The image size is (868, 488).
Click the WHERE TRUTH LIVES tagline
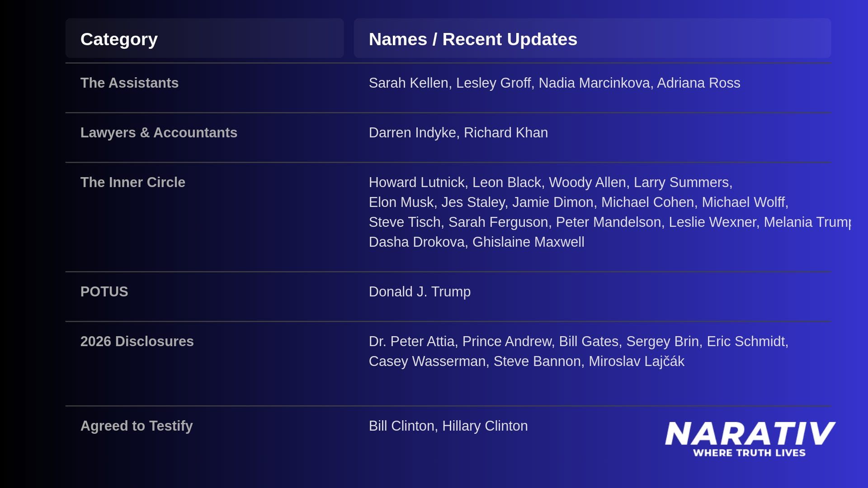[749, 453]
